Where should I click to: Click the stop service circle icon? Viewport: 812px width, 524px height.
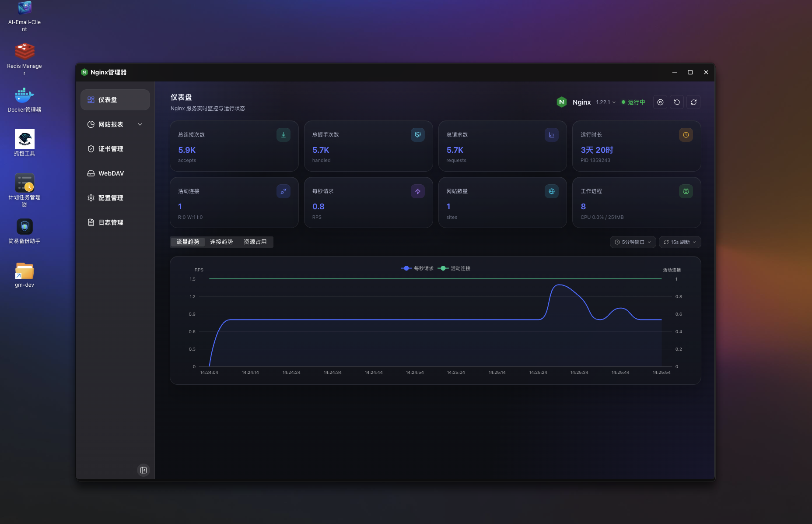660,102
